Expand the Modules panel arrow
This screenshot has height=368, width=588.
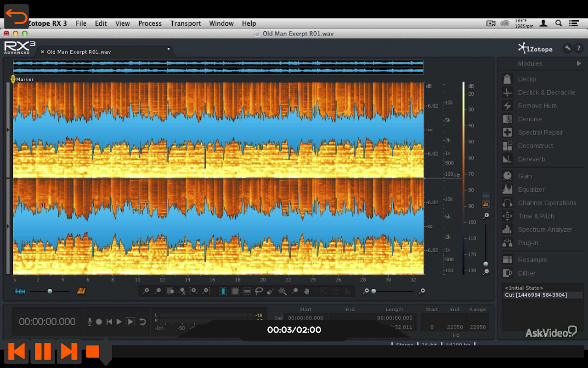(x=579, y=63)
